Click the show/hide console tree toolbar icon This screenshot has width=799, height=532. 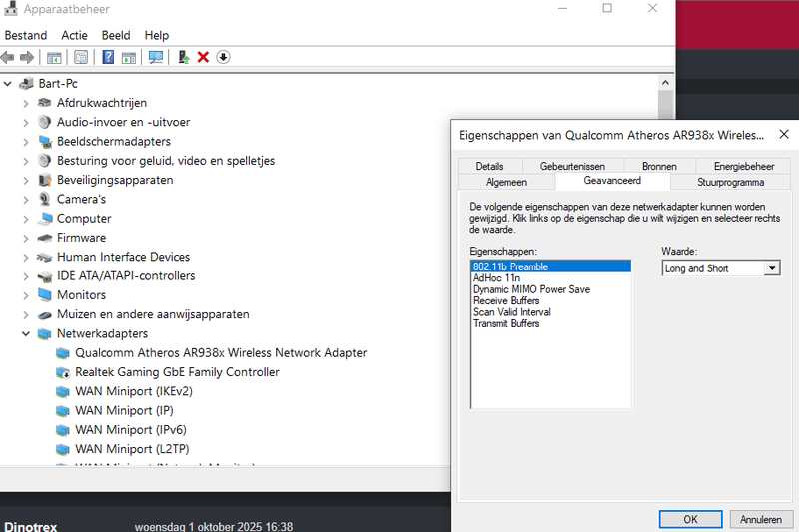pos(54,57)
